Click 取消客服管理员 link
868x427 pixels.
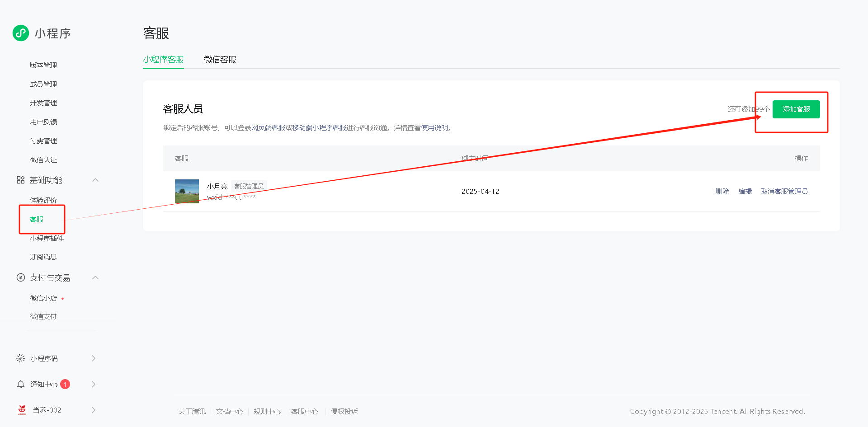[x=784, y=192]
